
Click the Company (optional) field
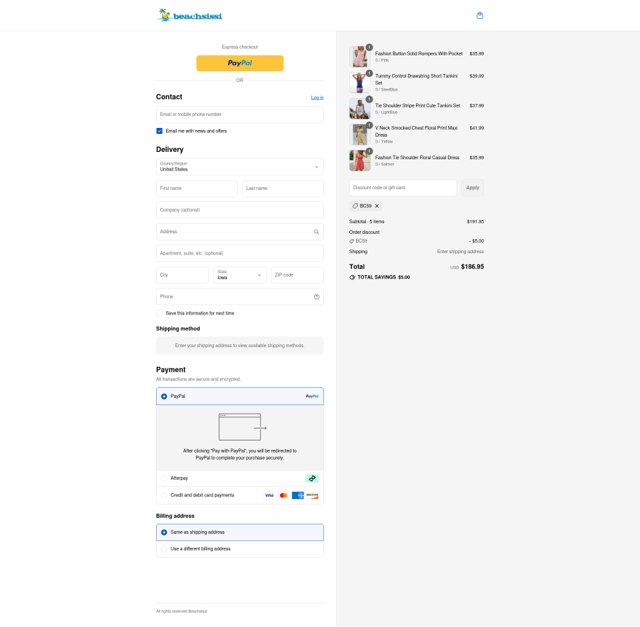(240, 210)
